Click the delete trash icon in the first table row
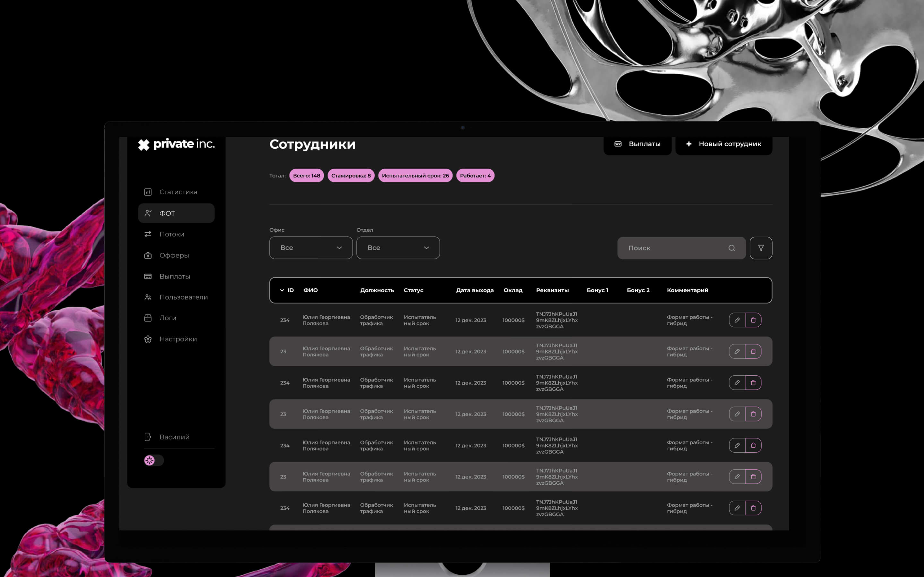 (753, 320)
